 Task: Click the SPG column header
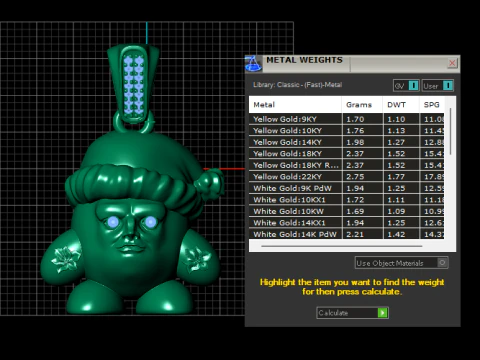pyautogui.click(x=432, y=105)
